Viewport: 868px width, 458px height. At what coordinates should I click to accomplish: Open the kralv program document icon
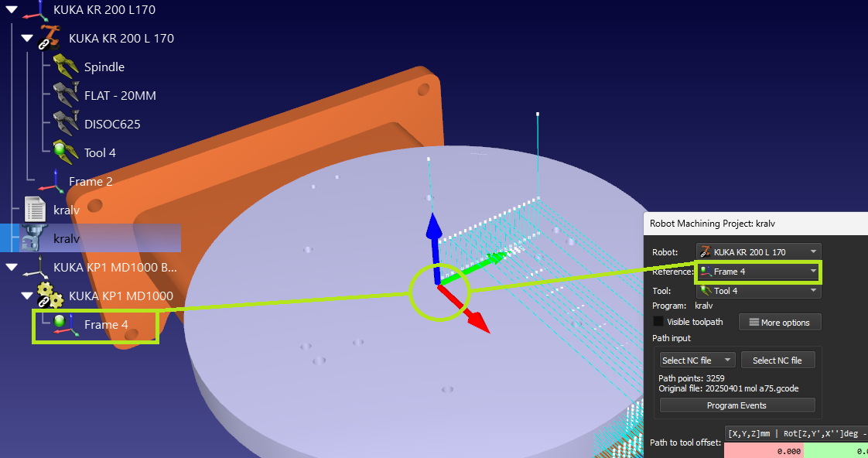(x=36, y=210)
